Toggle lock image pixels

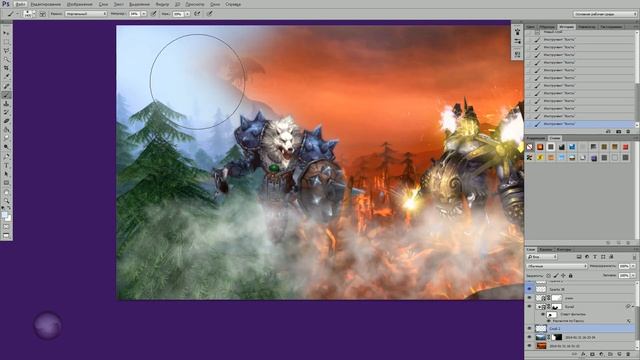(556, 276)
